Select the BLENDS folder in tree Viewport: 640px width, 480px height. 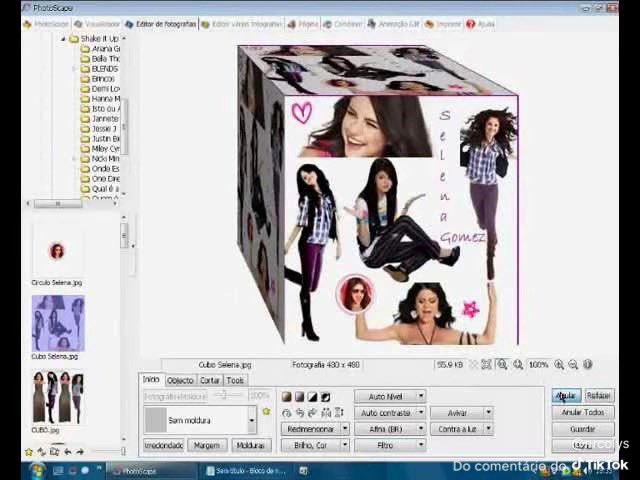point(100,69)
